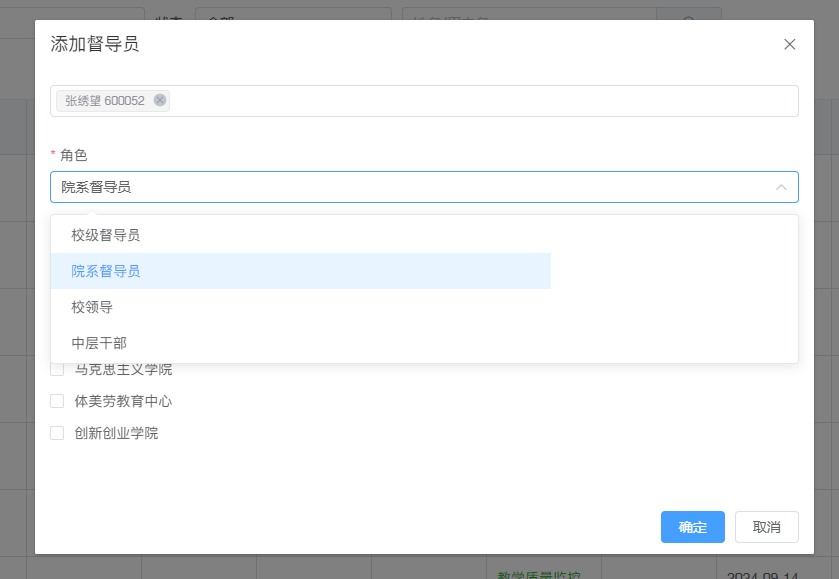This screenshot has width=839, height=579.
Task: Click the 张绣望 600052 tag label
Action: (x=104, y=101)
